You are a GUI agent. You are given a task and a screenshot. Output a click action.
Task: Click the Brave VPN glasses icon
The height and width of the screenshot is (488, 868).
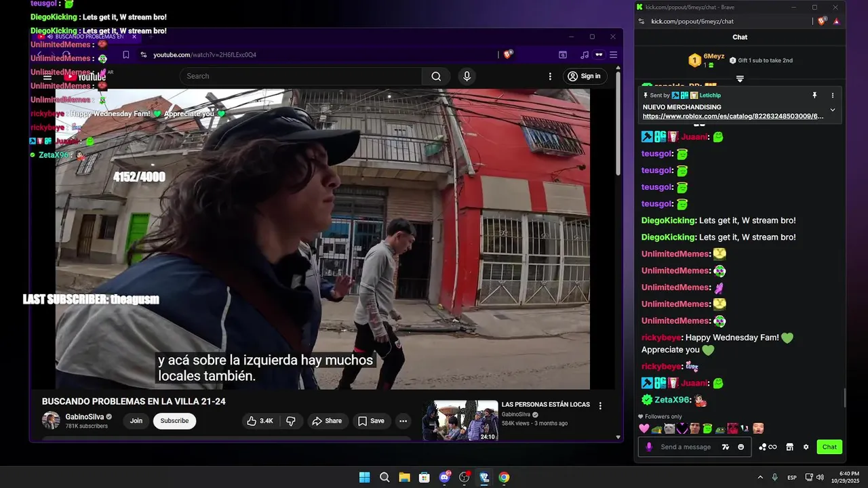pyautogui.click(x=599, y=55)
